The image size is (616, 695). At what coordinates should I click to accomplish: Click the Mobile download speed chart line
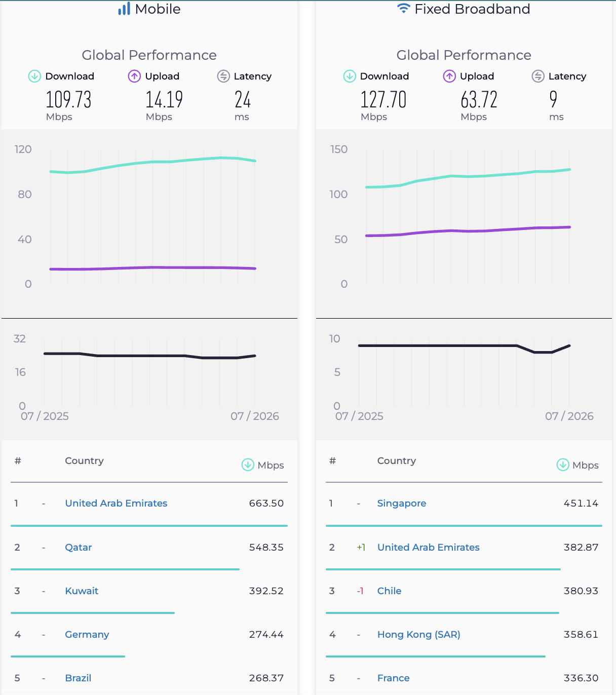tap(153, 162)
